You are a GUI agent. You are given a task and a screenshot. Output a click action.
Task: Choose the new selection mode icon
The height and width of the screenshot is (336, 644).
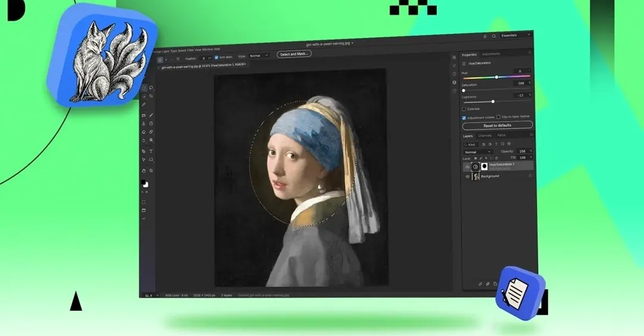(x=160, y=60)
